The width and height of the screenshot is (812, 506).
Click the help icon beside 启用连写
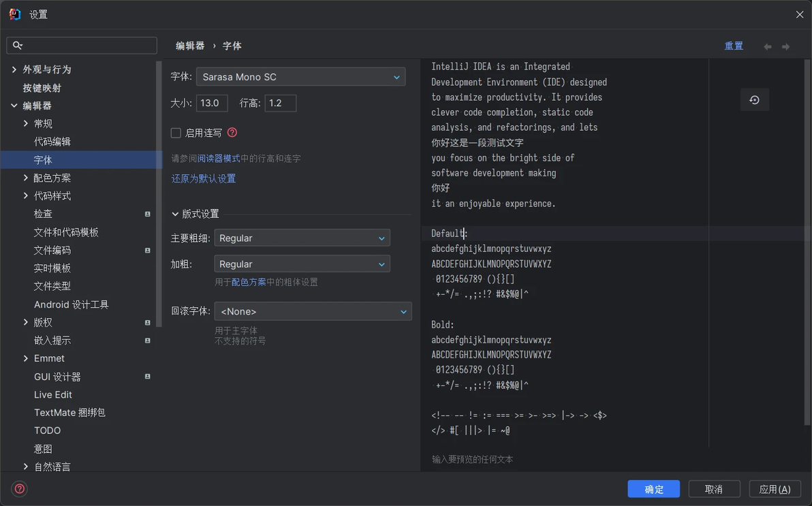tap(232, 133)
